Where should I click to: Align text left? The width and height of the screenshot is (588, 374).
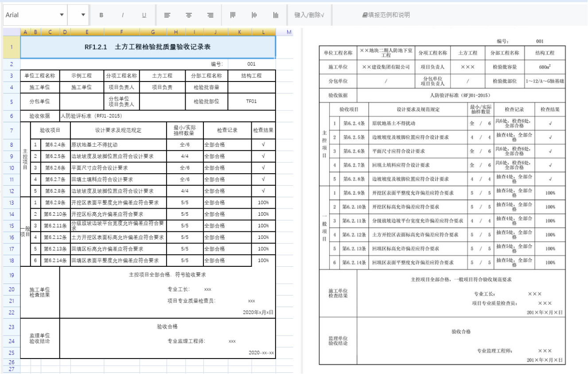pyautogui.click(x=167, y=15)
